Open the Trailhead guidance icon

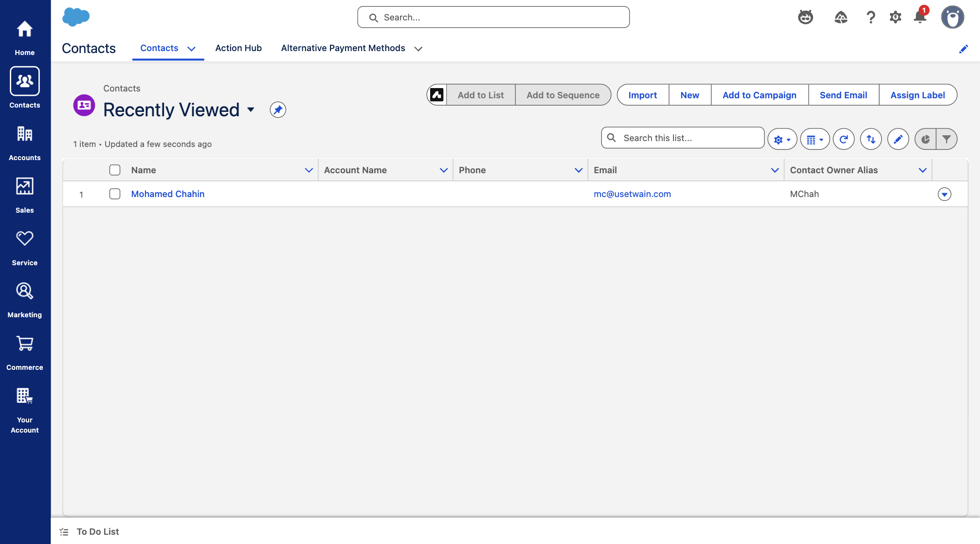(841, 18)
